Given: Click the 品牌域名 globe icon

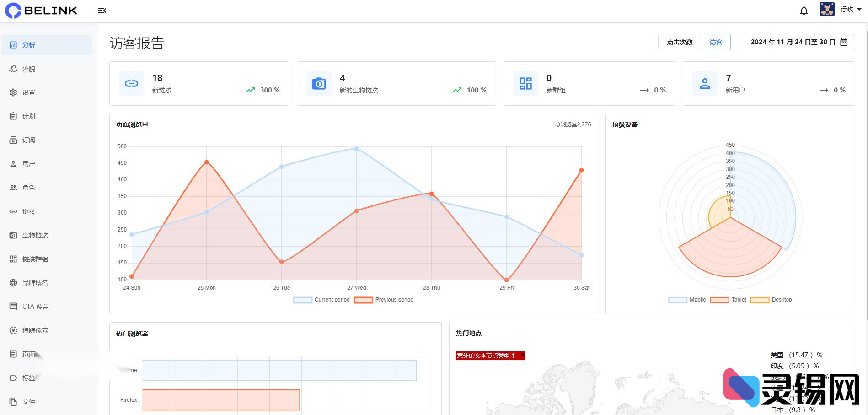Looking at the screenshot, I should [x=13, y=283].
